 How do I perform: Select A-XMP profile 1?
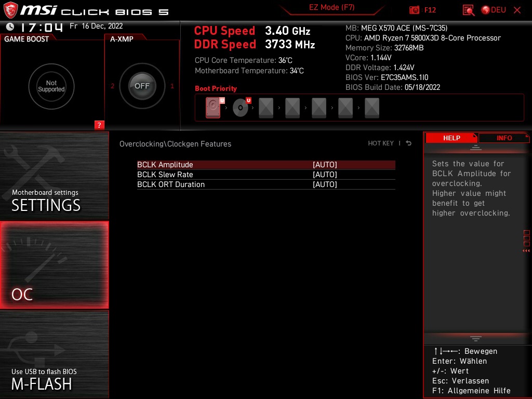pos(172,86)
